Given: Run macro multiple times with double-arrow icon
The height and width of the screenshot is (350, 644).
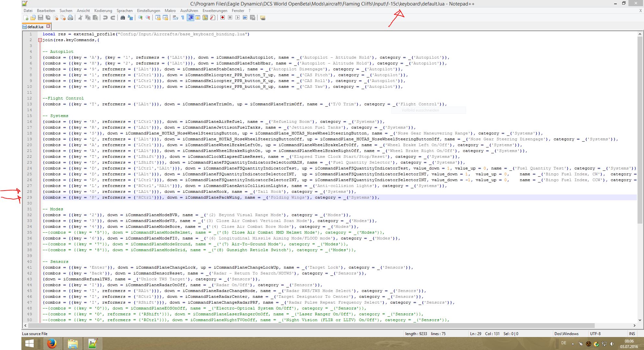Looking at the screenshot, I should [245, 18].
